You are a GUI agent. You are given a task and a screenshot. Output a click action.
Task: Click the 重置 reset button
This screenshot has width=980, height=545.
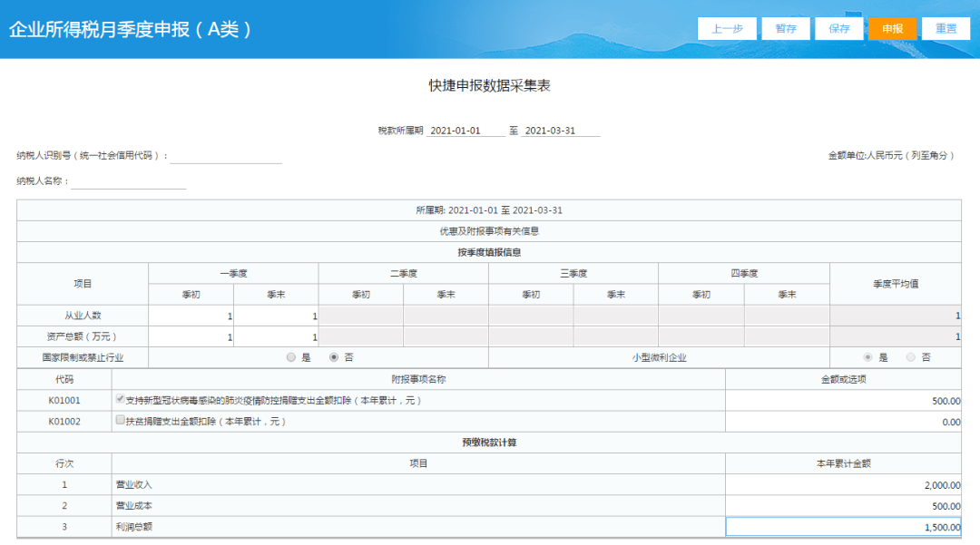tap(946, 29)
